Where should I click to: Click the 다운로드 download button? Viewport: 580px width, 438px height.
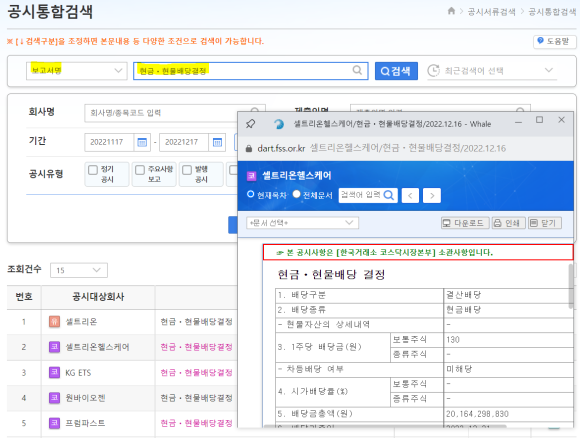(x=465, y=223)
